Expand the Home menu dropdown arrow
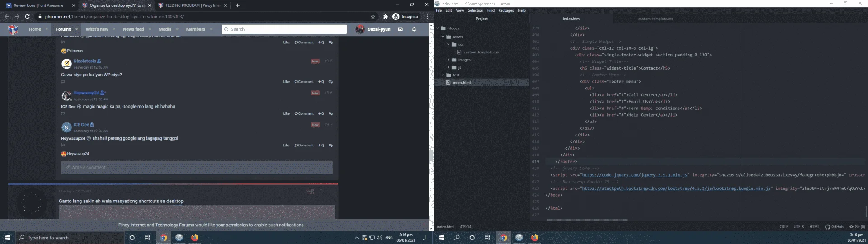 (47, 29)
